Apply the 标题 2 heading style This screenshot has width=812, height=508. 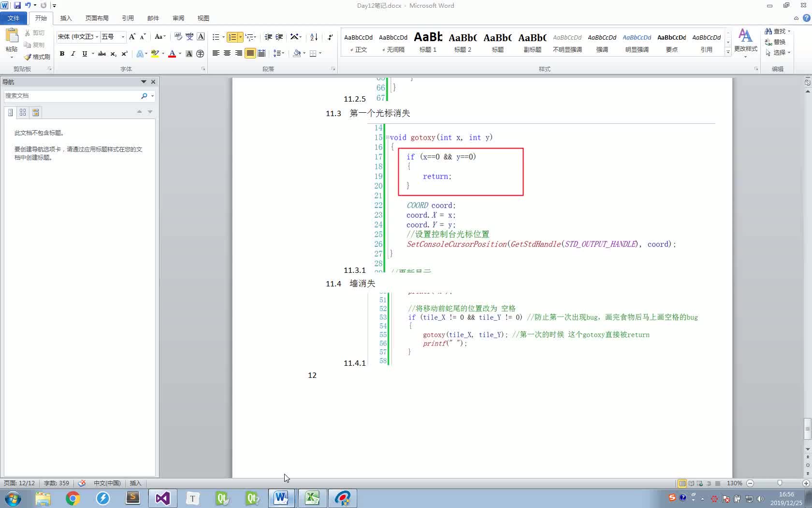[x=463, y=42]
